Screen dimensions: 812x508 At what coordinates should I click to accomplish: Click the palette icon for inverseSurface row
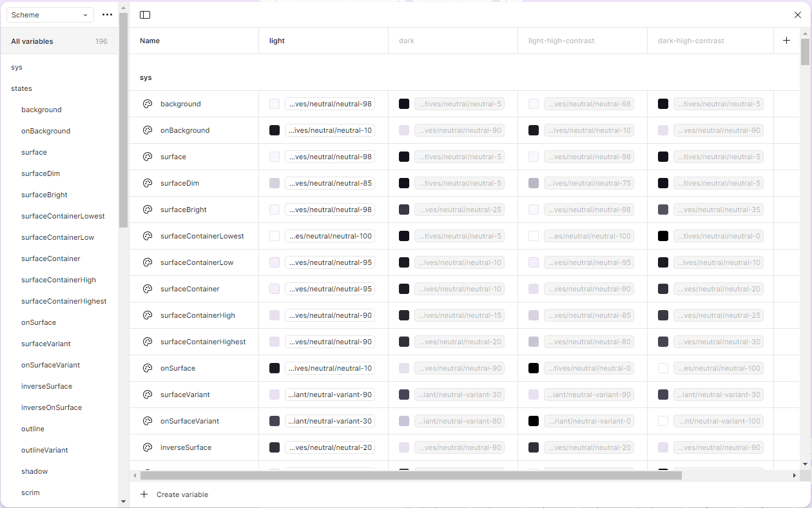tap(147, 447)
